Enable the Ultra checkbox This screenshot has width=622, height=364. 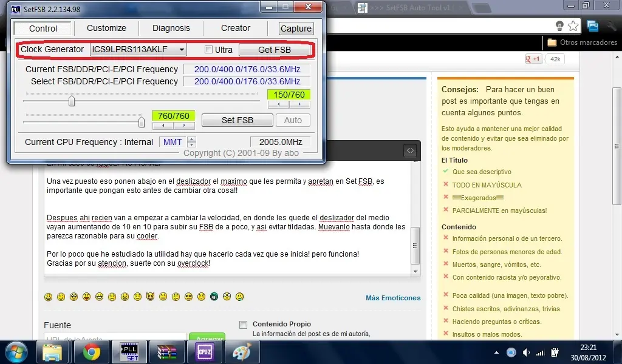pyautogui.click(x=208, y=50)
